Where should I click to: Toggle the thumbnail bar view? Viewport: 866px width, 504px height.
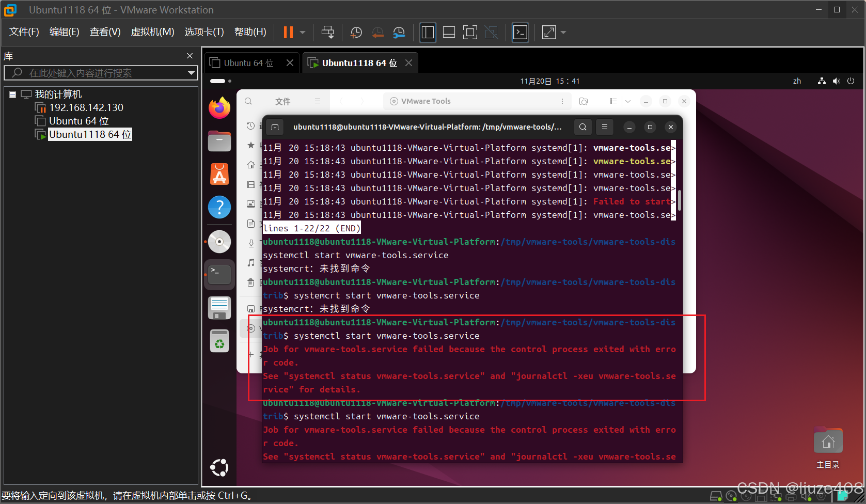click(449, 32)
